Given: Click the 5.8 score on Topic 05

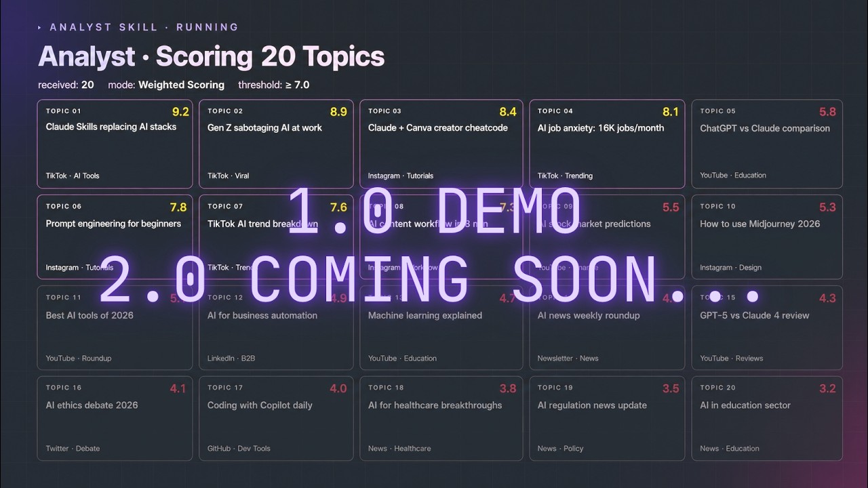Looking at the screenshot, I should point(827,112).
